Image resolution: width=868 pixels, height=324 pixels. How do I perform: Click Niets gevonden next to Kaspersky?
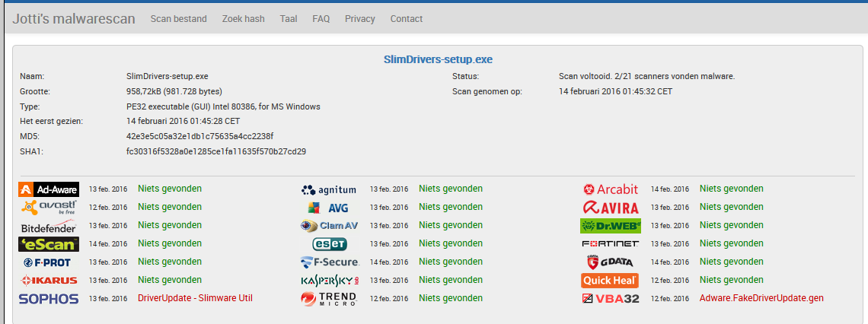451,280
